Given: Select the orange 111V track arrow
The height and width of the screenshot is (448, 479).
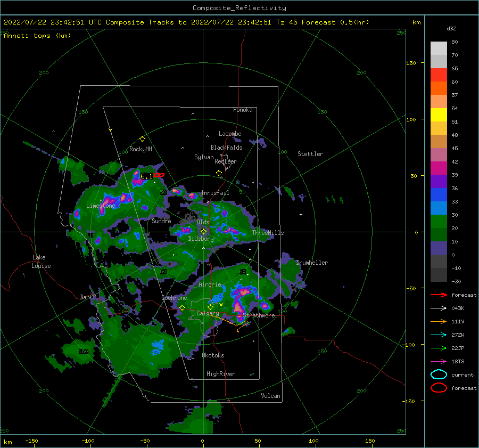Looking at the screenshot, I should point(439,321).
